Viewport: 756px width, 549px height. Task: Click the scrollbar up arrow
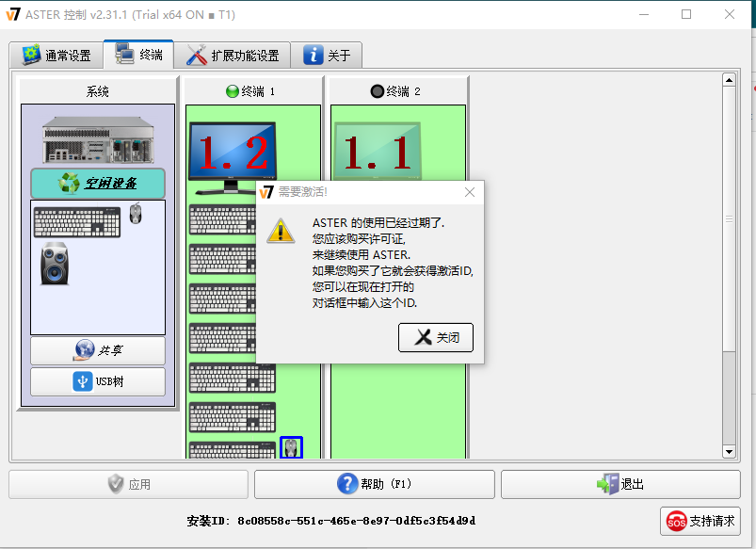[x=729, y=80]
